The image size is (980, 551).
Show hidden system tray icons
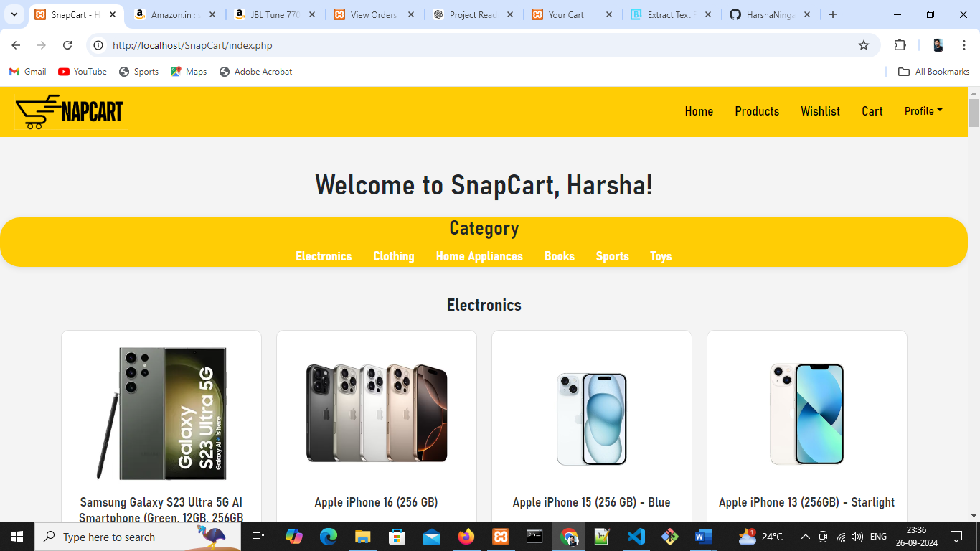pyautogui.click(x=805, y=537)
